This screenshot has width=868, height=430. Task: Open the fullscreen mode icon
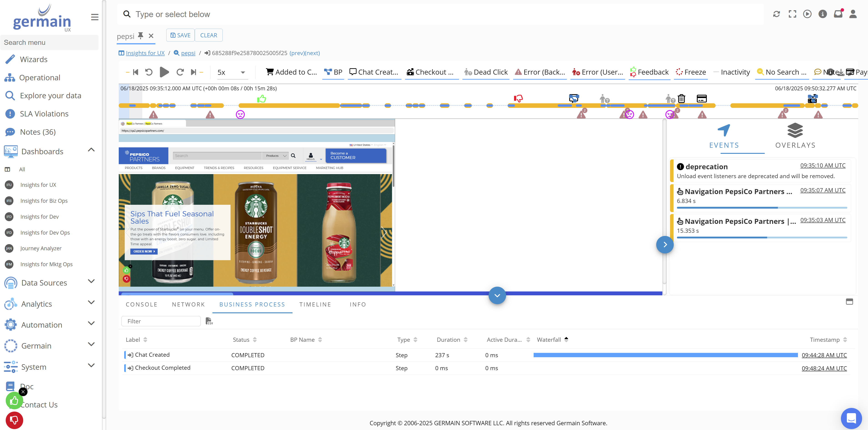(x=792, y=14)
